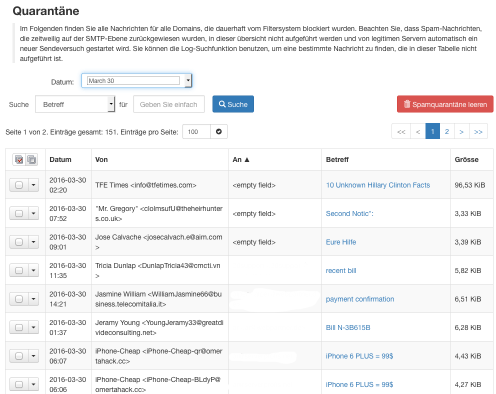This screenshot has width=496, height=394.
Task: Open row actions dropdown for Jeramy Young
Action: [33, 327]
